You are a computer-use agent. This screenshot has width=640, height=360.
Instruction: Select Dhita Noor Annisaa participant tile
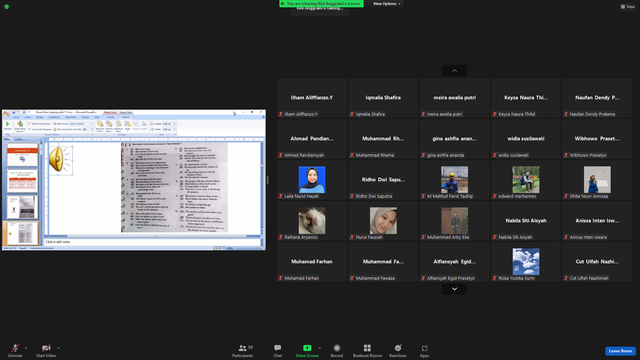[597, 180]
